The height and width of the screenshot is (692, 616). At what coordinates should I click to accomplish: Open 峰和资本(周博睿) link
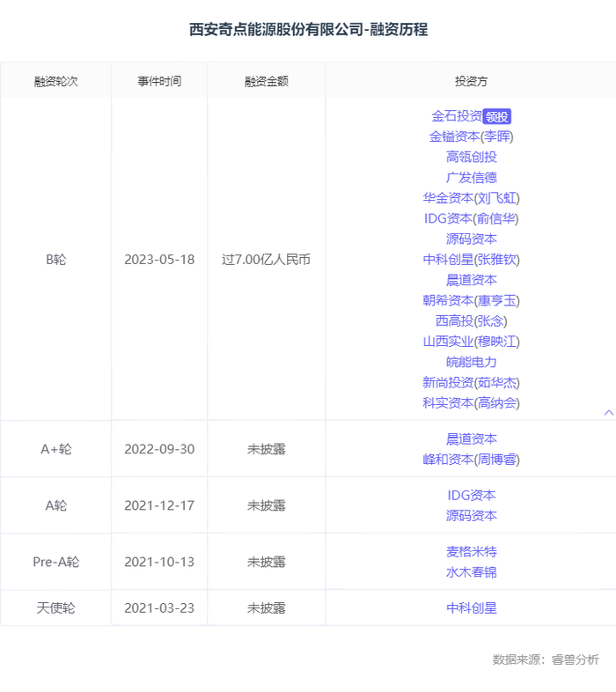tap(472, 460)
